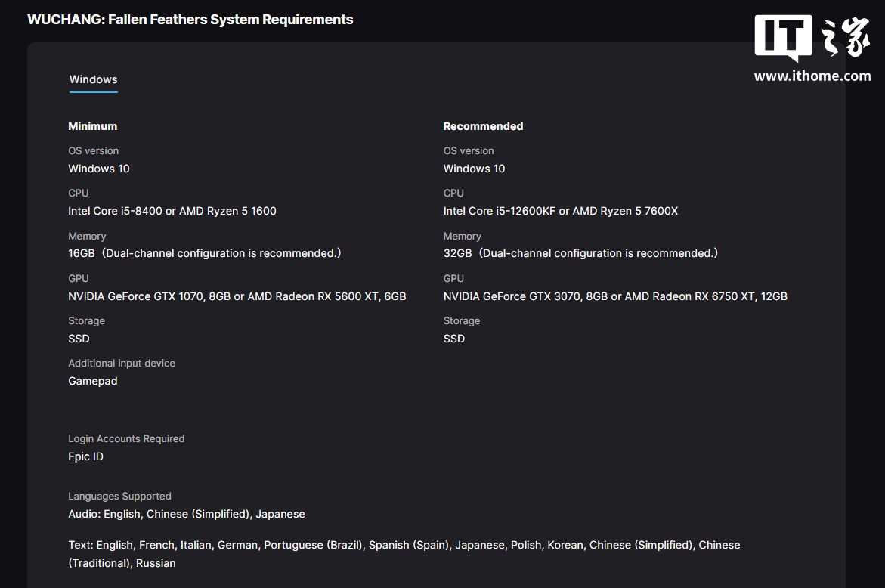
Task: Click the 16GB memory requirement text
Action: (82, 253)
